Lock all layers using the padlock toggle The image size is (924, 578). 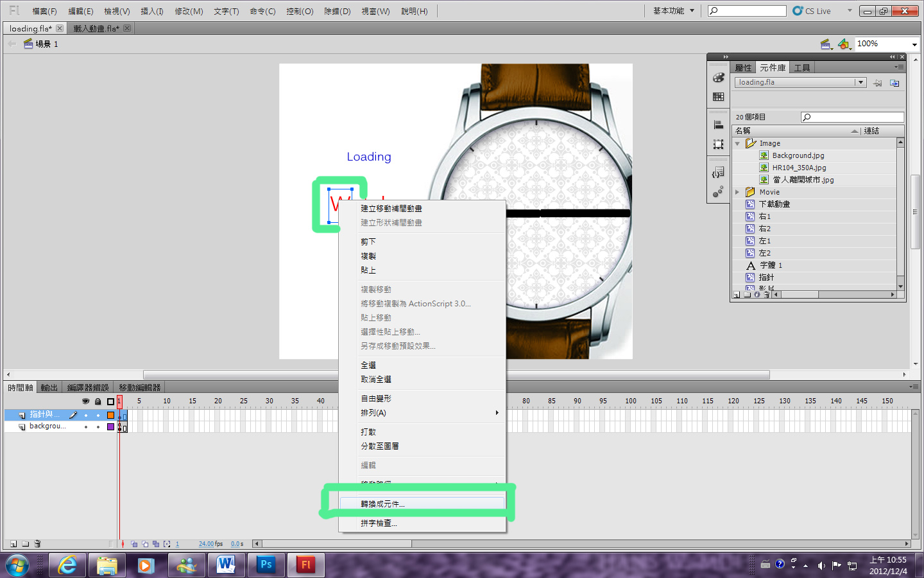[98, 401]
